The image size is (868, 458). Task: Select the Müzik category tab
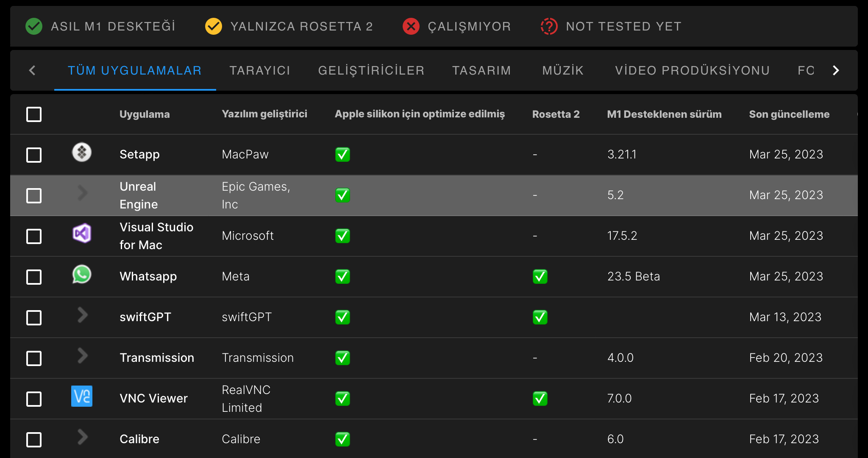(x=563, y=70)
